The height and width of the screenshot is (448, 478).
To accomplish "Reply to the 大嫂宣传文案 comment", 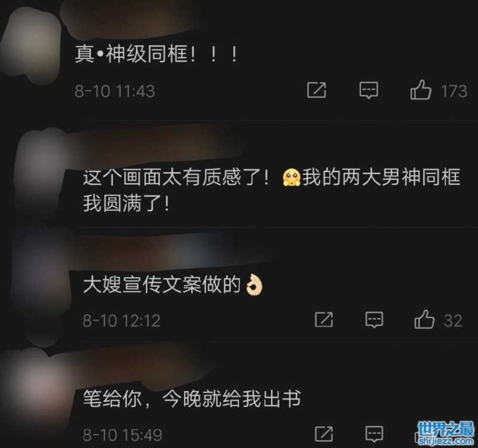I will click(374, 320).
